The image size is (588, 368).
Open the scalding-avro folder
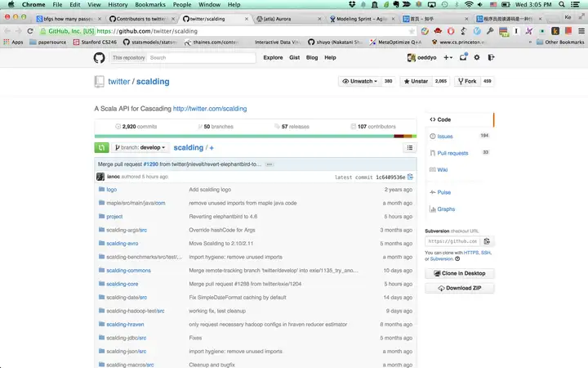coord(122,244)
